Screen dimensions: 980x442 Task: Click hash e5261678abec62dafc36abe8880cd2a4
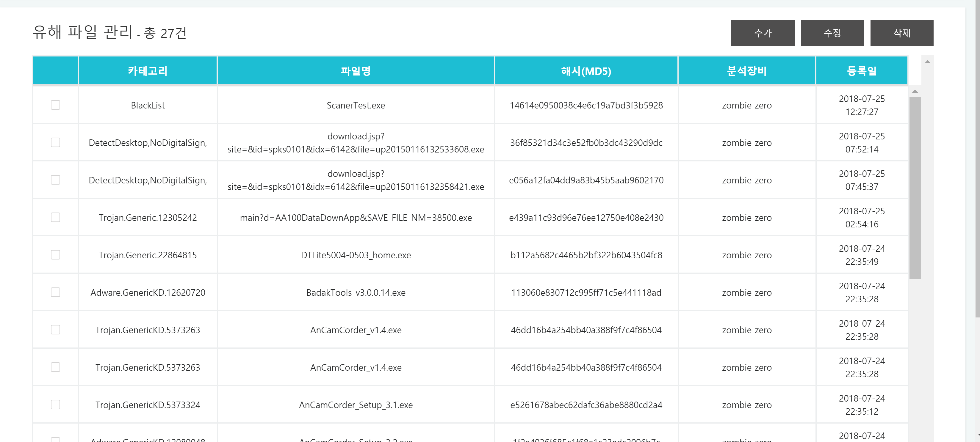[x=586, y=405]
